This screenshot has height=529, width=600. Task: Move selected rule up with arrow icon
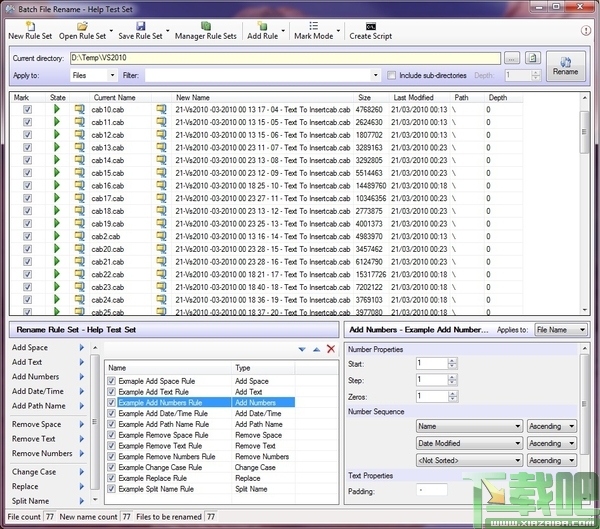pos(317,349)
